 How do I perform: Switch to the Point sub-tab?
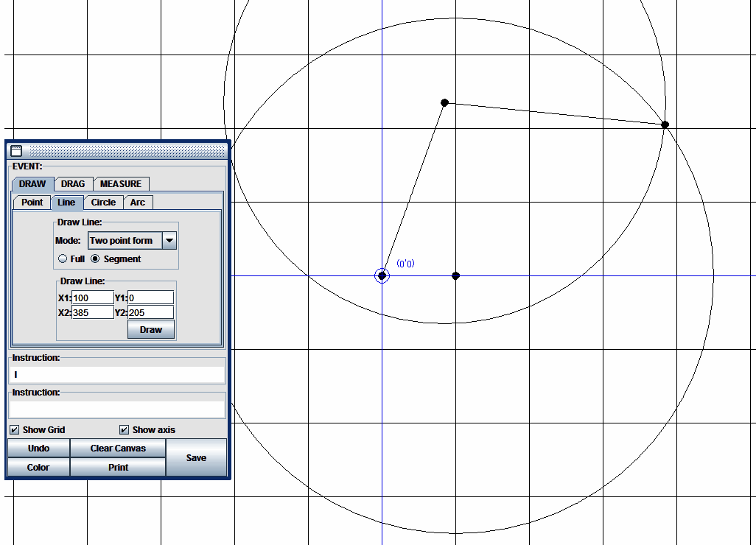click(x=32, y=203)
